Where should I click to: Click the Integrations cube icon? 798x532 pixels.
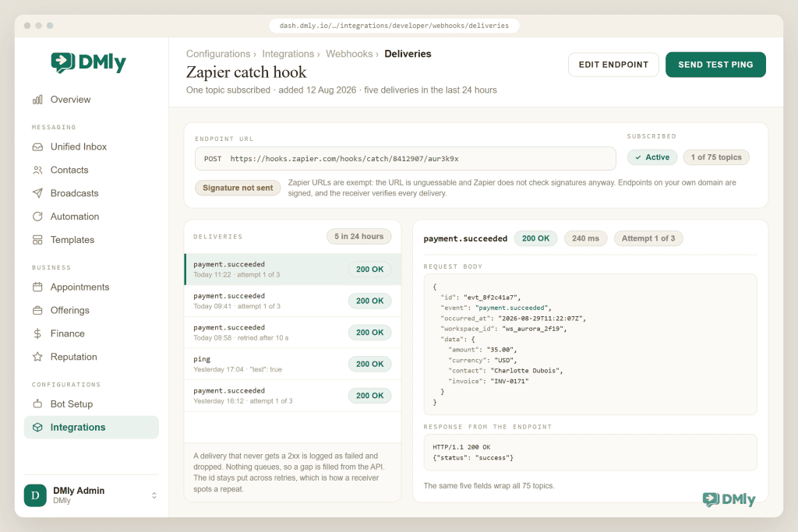(x=37, y=427)
